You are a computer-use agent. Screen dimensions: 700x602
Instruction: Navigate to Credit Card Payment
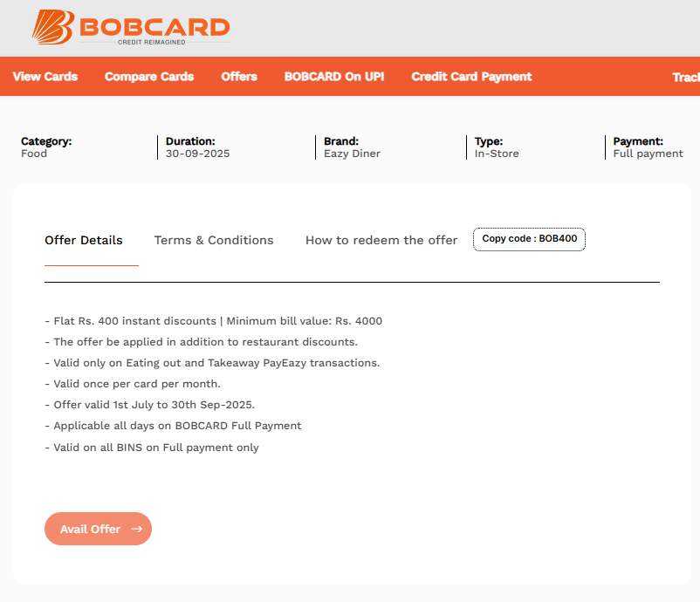(471, 77)
